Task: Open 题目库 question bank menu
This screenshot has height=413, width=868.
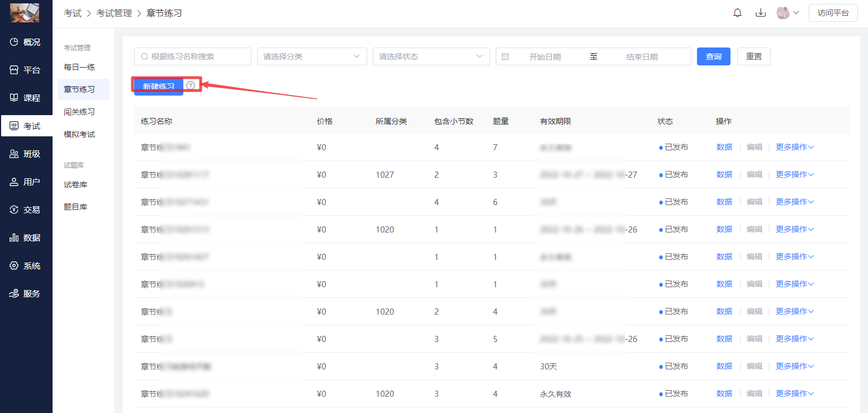Action: (x=75, y=207)
